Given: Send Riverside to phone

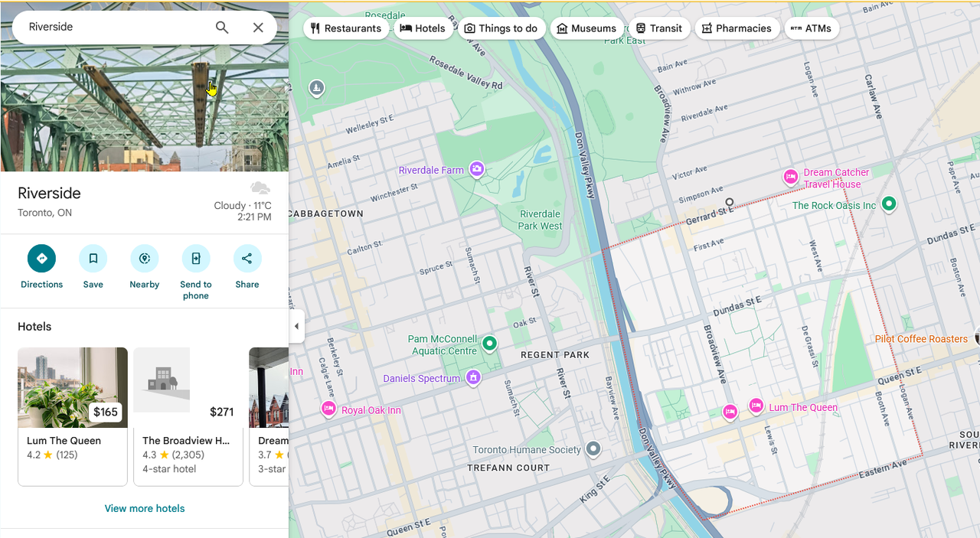Looking at the screenshot, I should [x=196, y=259].
